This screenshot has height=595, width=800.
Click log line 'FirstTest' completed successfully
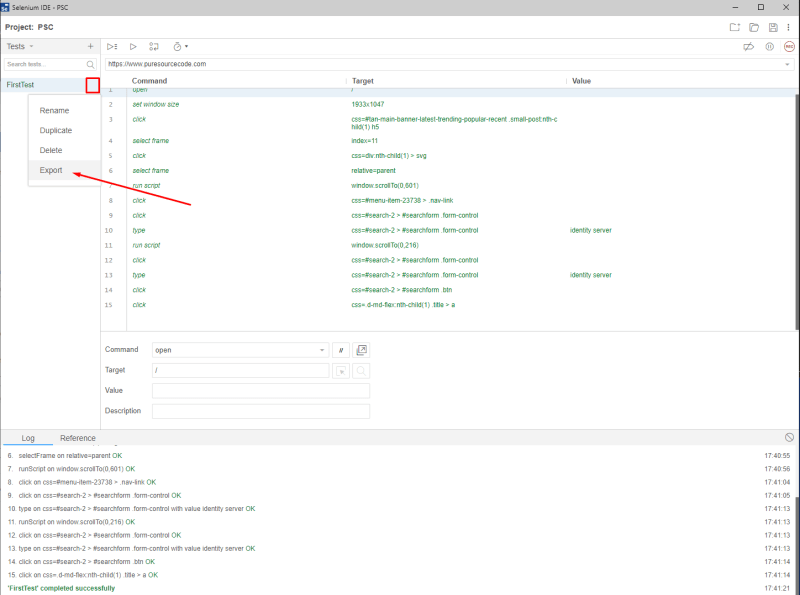tap(61, 588)
